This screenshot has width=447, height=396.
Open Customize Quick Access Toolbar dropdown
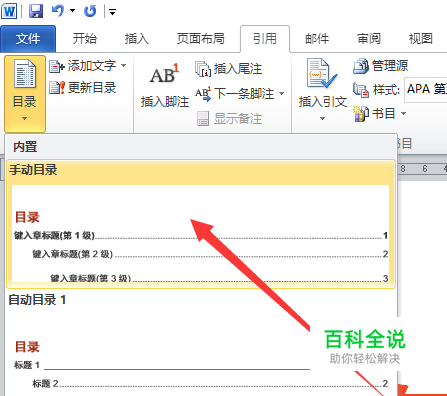pyautogui.click(x=112, y=12)
